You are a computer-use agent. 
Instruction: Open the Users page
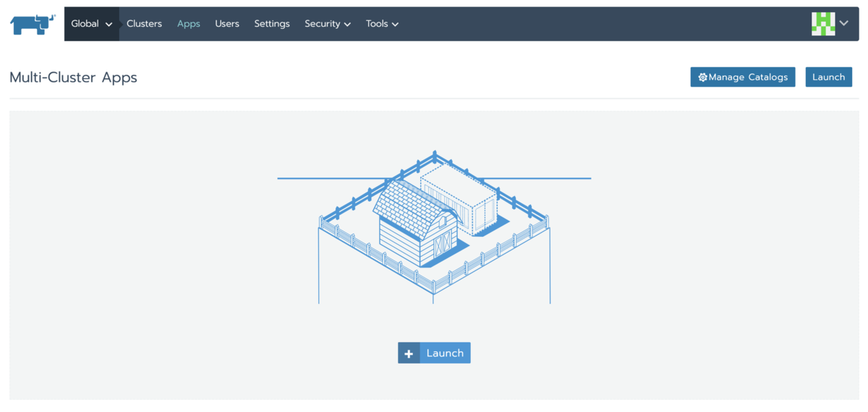[x=227, y=24]
